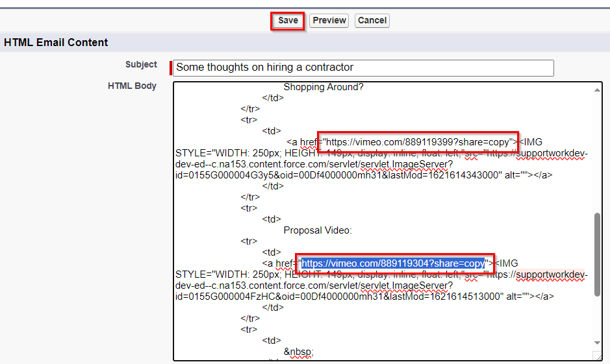Click the '&nbsp;' text line
This screenshot has width=610, height=364.
298,352
